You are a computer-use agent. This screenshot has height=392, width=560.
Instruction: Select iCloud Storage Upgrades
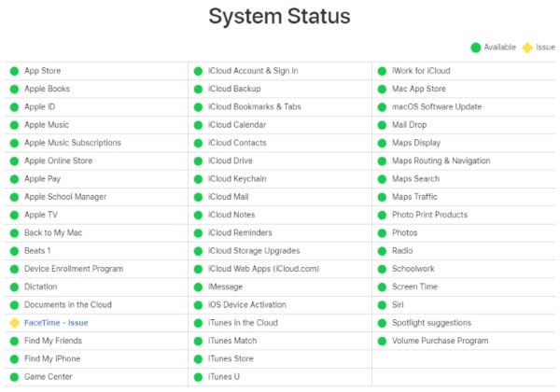point(254,251)
